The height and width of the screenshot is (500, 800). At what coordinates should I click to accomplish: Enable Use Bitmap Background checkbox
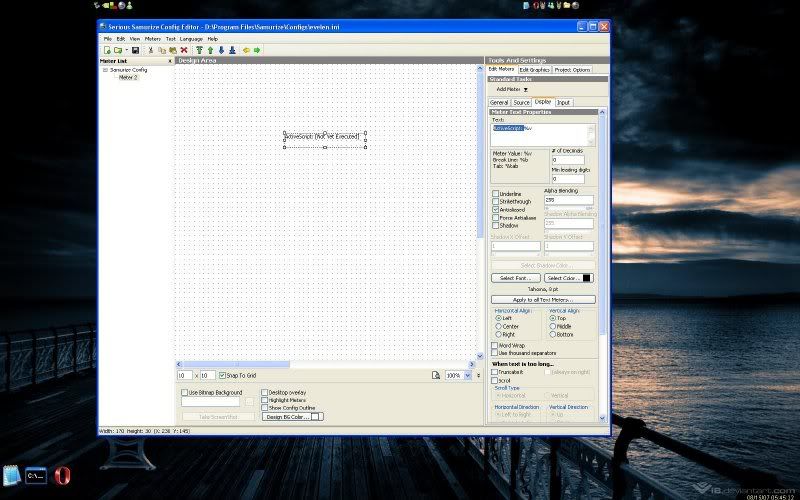(185, 393)
